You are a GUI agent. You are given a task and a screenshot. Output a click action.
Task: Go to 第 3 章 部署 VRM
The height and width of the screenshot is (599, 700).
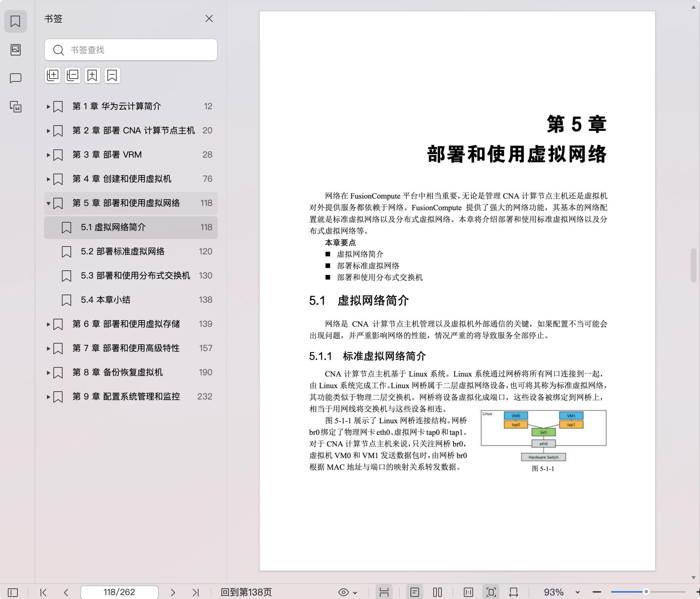point(131,155)
